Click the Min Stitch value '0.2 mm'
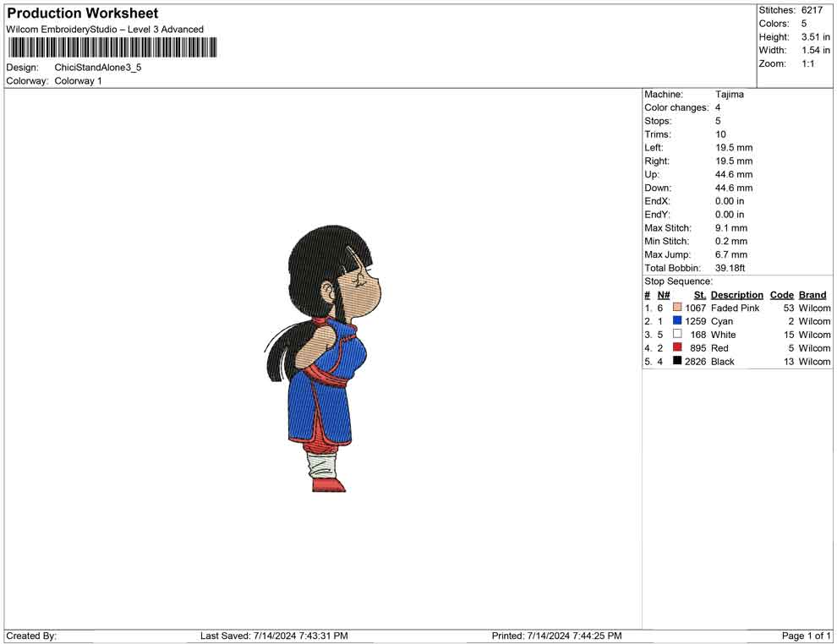837x644 pixels. (731, 241)
